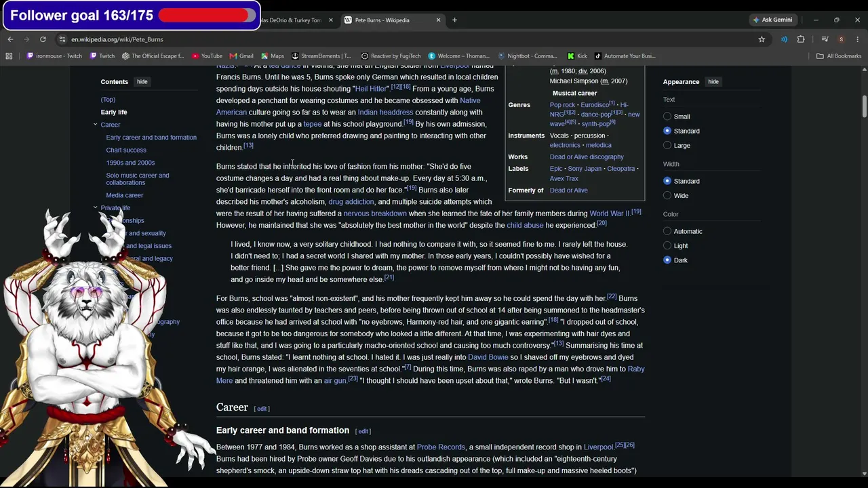Go to Early life in Contents

tap(114, 112)
